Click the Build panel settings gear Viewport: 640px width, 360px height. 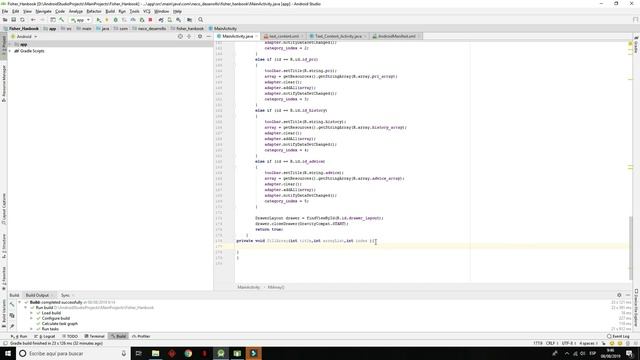(619, 295)
